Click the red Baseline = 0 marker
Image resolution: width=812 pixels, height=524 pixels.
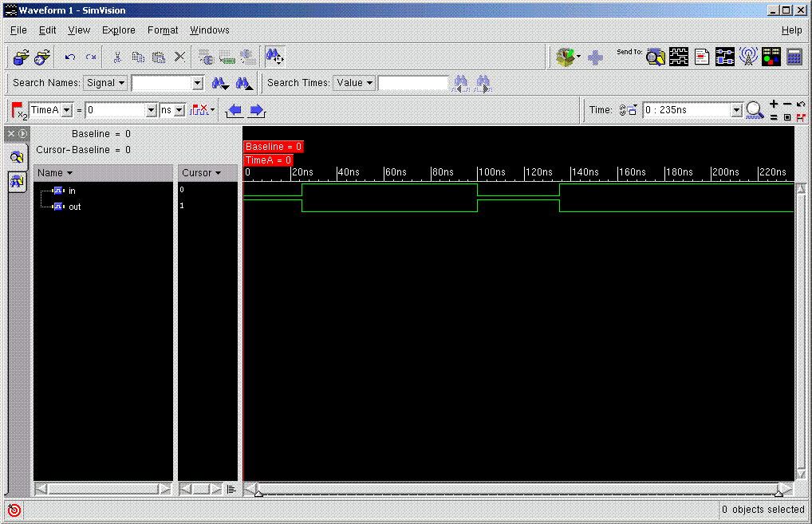pos(274,147)
